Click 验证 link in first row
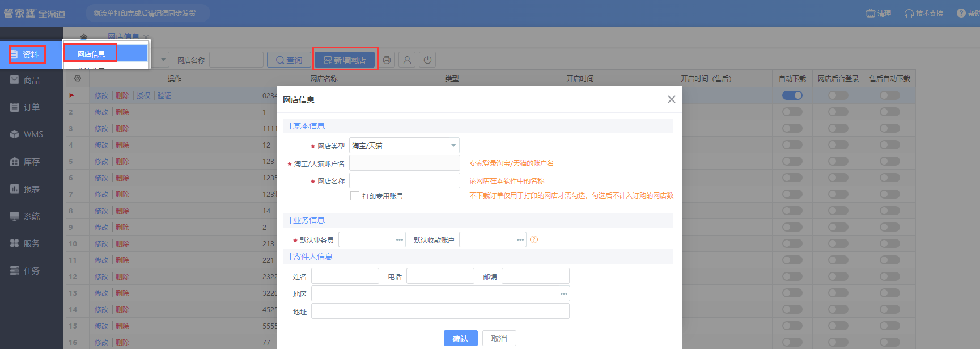This screenshot has width=980, height=349. (164, 96)
